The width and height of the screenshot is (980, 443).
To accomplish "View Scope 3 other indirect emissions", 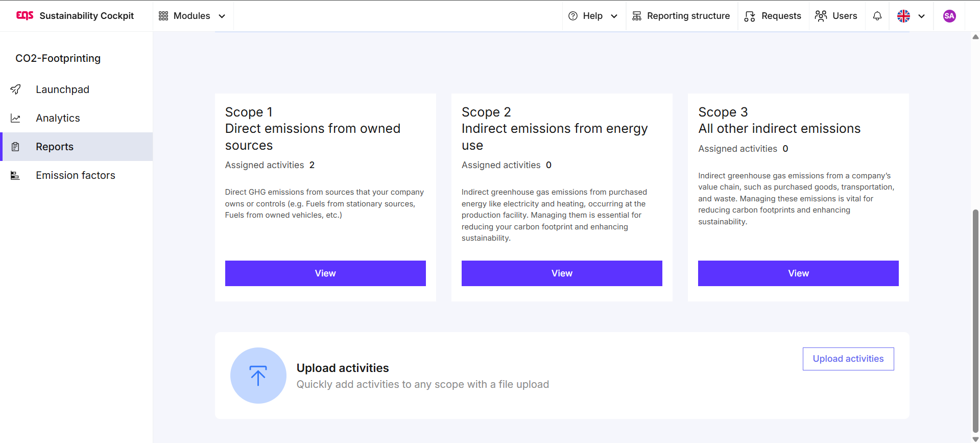I will coord(798,273).
